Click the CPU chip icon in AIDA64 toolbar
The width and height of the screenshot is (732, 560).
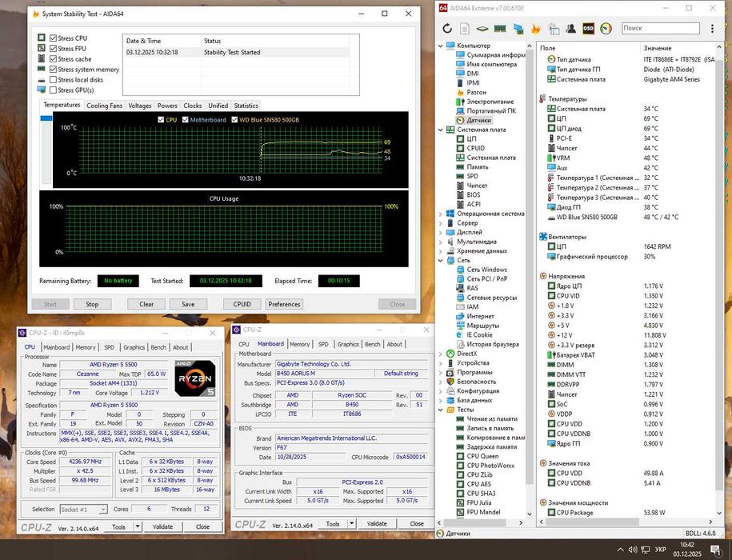click(x=482, y=29)
